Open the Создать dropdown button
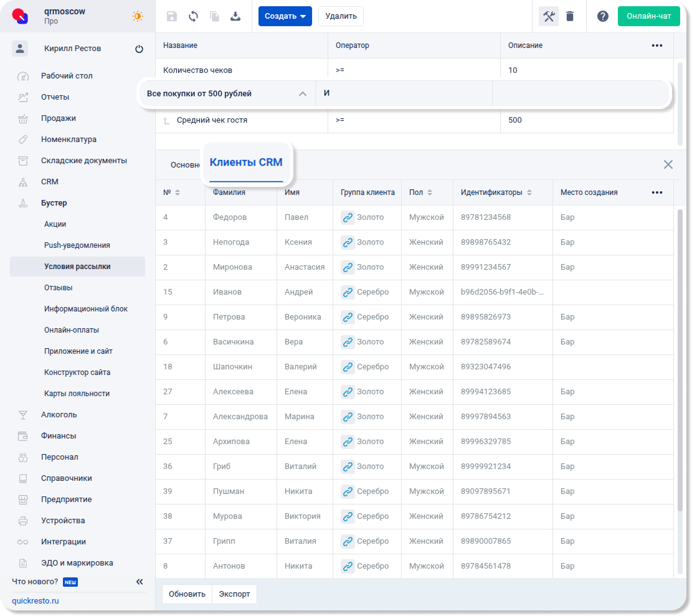The width and height of the screenshot is (692, 616). pos(285,16)
